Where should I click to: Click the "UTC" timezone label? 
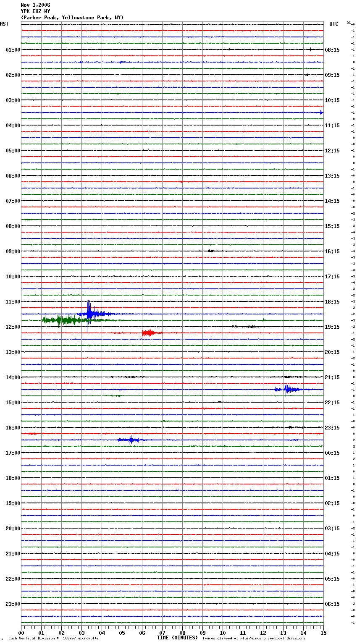334,24
